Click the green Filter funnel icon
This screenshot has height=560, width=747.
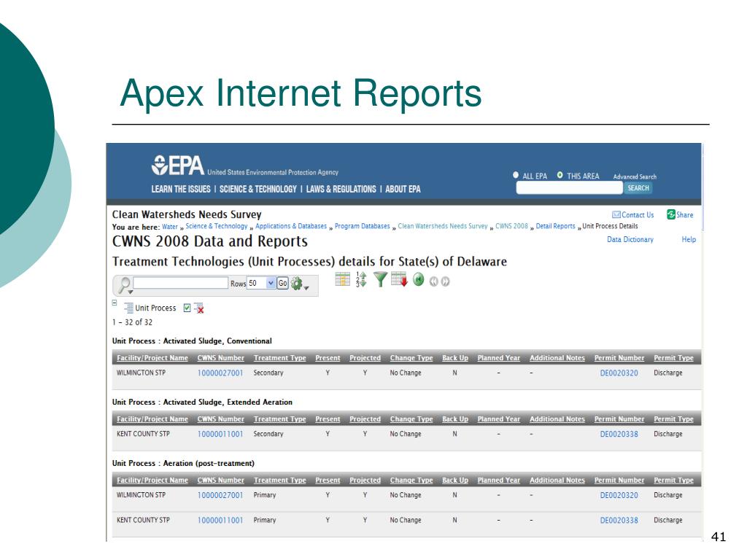pyautogui.click(x=380, y=279)
